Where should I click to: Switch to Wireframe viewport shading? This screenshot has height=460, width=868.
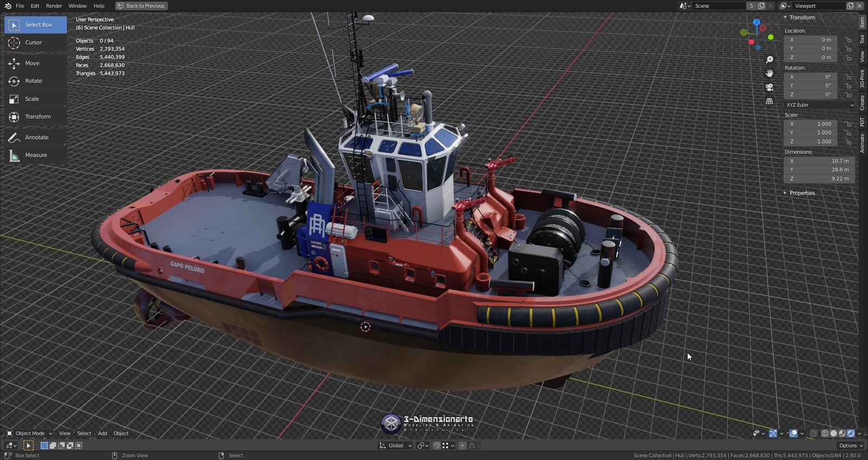click(825, 433)
